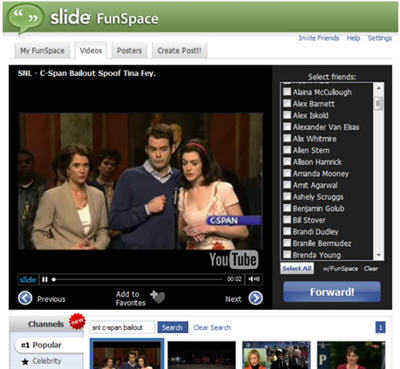
Task: Check the Alison Hamrick checkbox
Action: [287, 162]
